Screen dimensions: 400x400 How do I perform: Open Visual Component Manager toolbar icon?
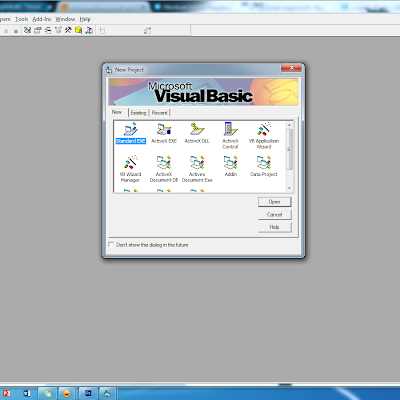89,30
